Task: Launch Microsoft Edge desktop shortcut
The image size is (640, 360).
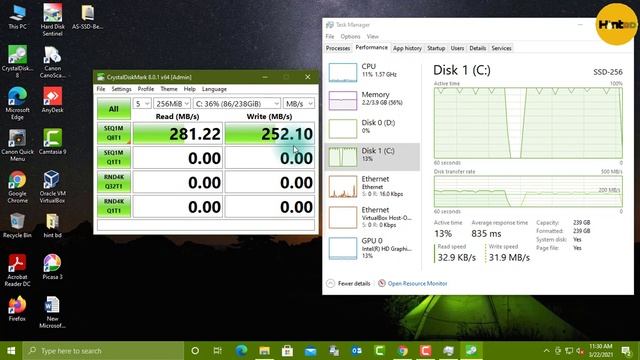Action: click(x=17, y=103)
